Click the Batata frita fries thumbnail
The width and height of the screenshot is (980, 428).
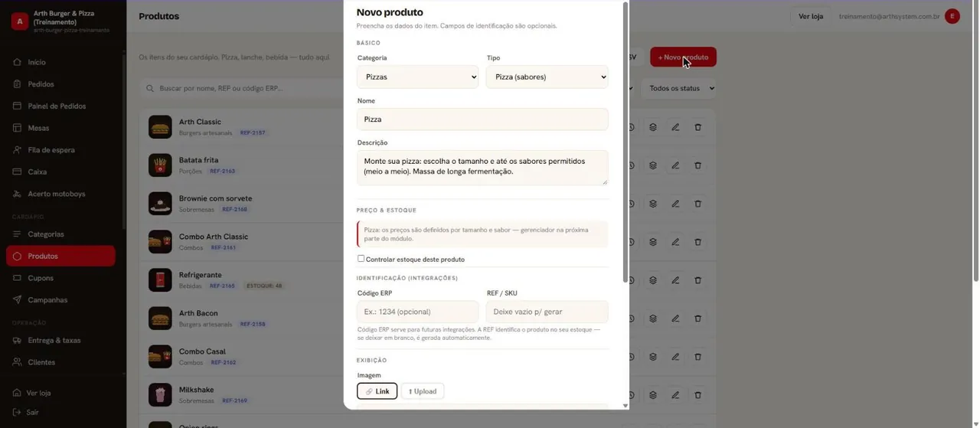click(160, 165)
